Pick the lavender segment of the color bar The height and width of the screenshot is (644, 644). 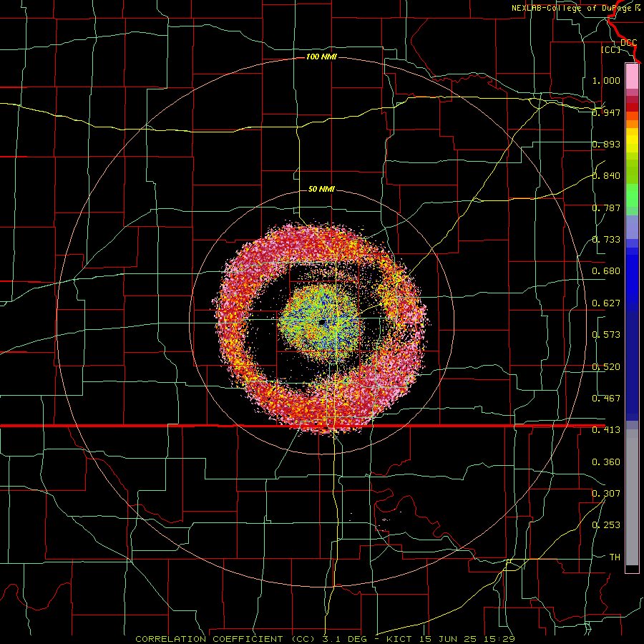pos(632,227)
